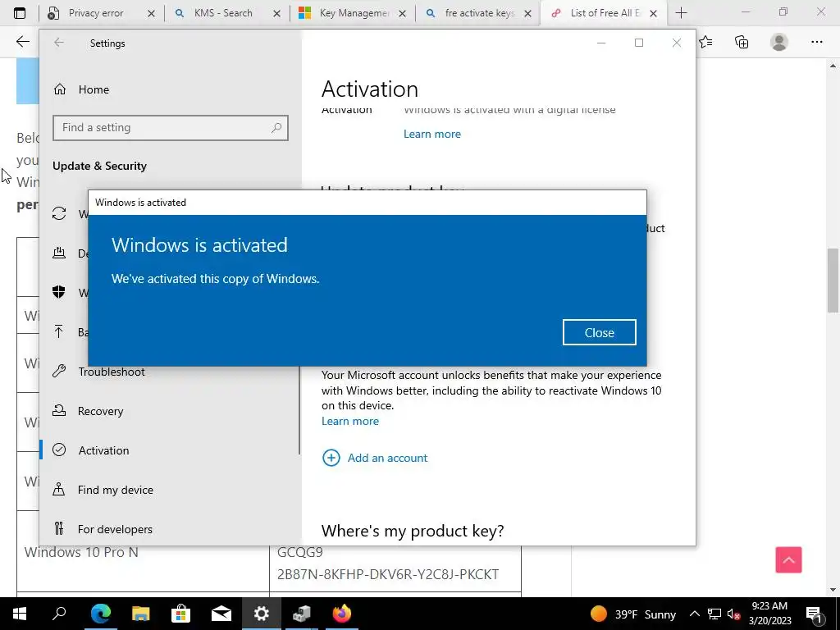Screen dimensions: 840x630
Task: Open taskbar Search
Action: 59,614
